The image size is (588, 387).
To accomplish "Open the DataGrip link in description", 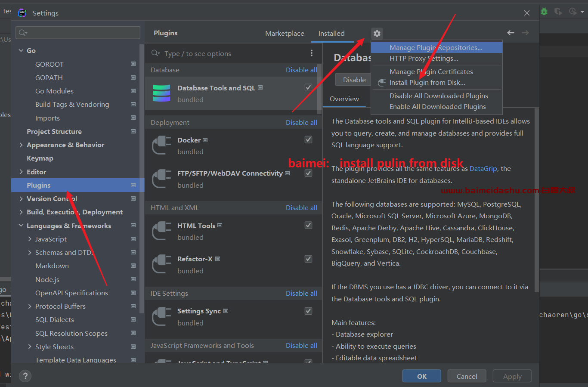I will [483, 168].
